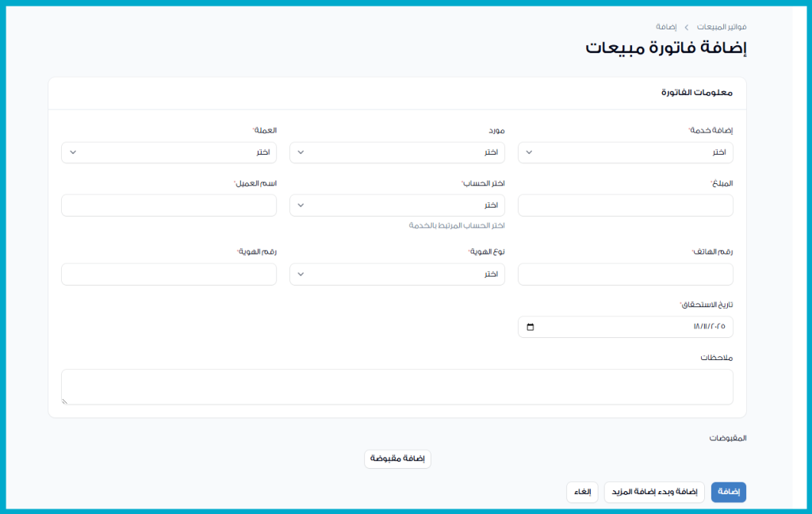Expand the اختر الحساب account dropdown
The image size is (812, 514).
coord(396,205)
